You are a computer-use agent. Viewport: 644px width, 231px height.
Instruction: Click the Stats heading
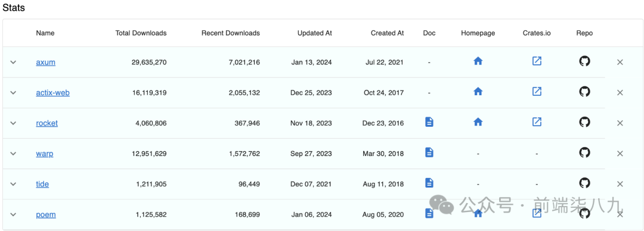14,8
